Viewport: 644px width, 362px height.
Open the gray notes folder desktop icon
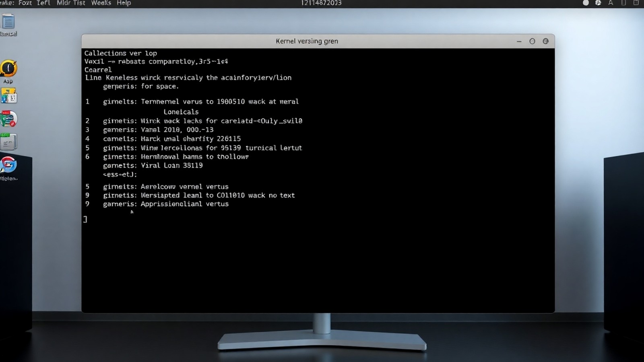click(8, 142)
